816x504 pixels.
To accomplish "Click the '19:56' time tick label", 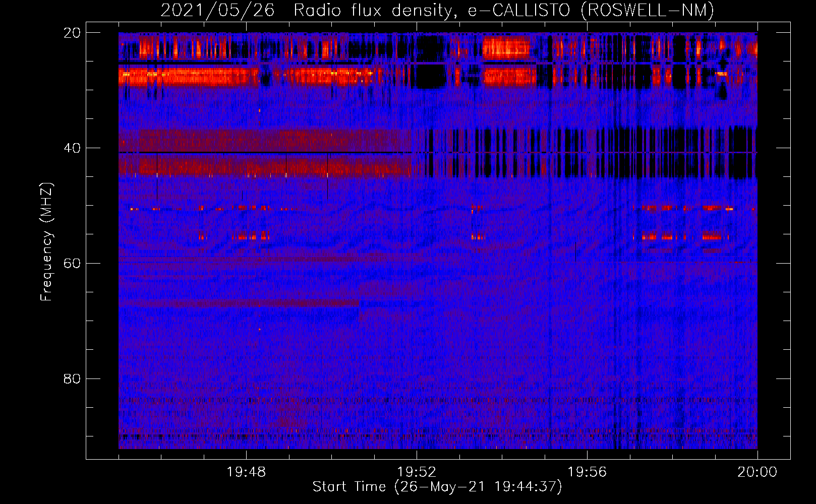I will point(587,472).
